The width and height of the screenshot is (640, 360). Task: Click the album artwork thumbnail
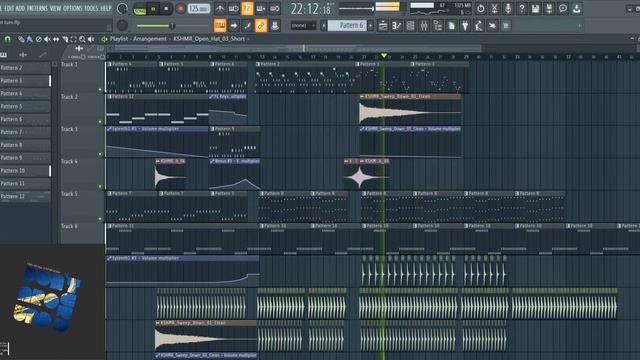coord(47,298)
